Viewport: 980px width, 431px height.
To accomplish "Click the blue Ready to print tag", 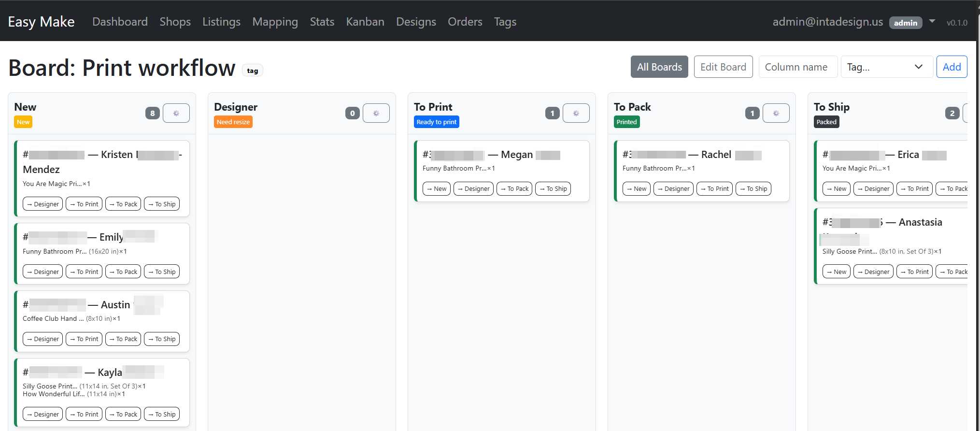I will tap(436, 122).
